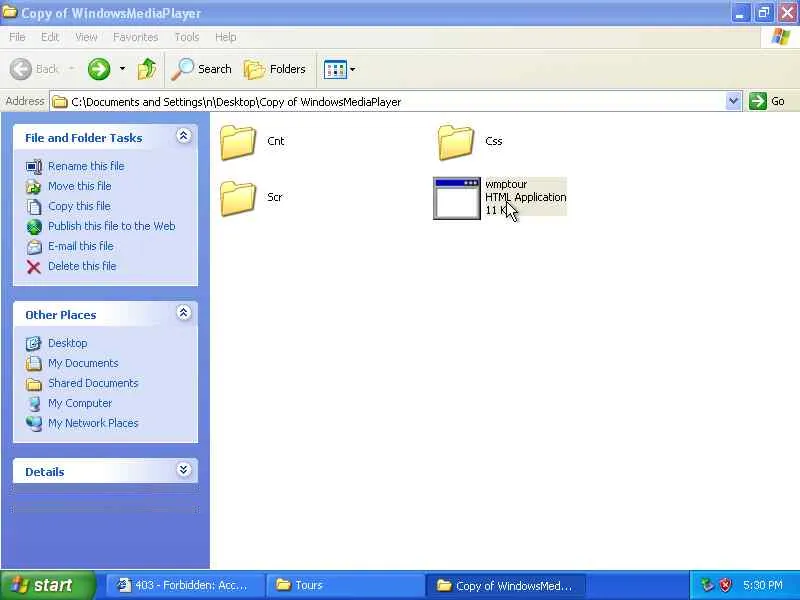Click the Copy this file icon
This screenshot has height=600, width=800.
point(34,207)
